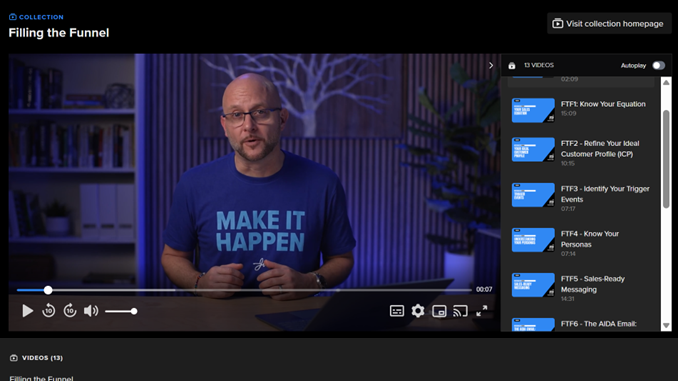
Task: Adjust the volume slider
Action: [x=121, y=311]
